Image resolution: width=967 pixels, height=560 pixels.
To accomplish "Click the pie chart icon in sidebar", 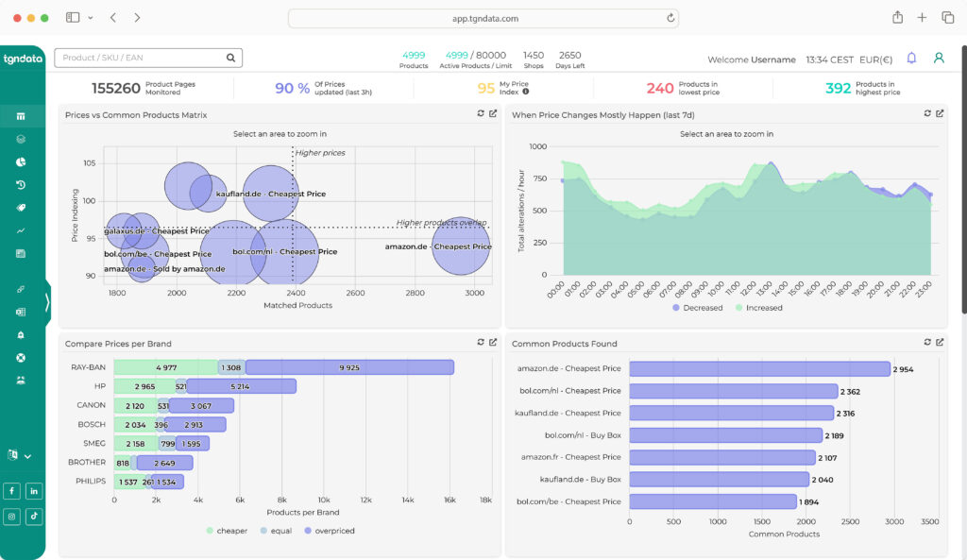I will [21, 162].
